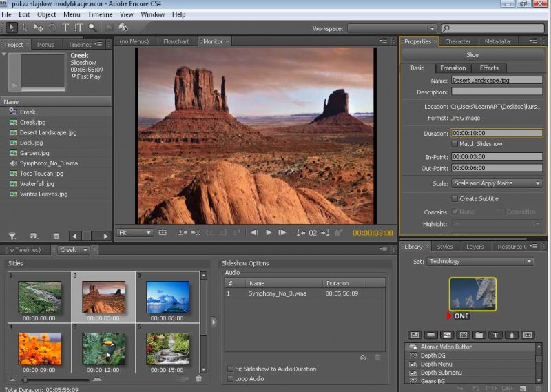Select Waterfall.jpg in the Project list
The width and height of the screenshot is (551, 392).
click(x=37, y=184)
